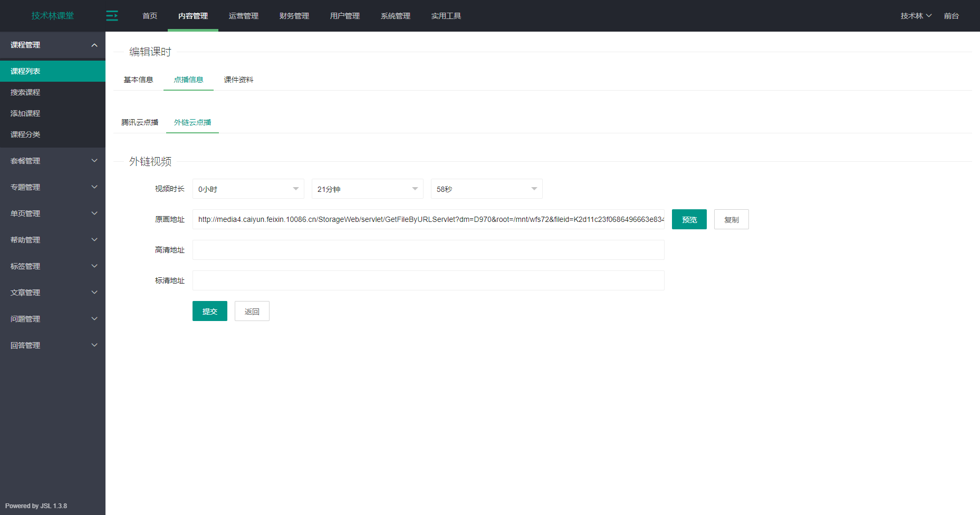Image resolution: width=980 pixels, height=515 pixels.
Task: Select 课程列表 in the sidebar
Action: [53, 71]
